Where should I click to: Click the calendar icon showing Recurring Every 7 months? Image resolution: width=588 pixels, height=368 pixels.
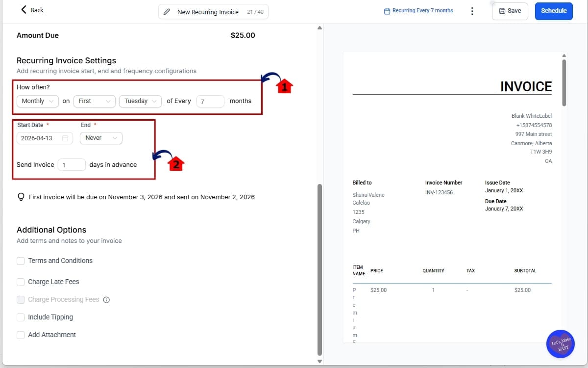pos(387,10)
